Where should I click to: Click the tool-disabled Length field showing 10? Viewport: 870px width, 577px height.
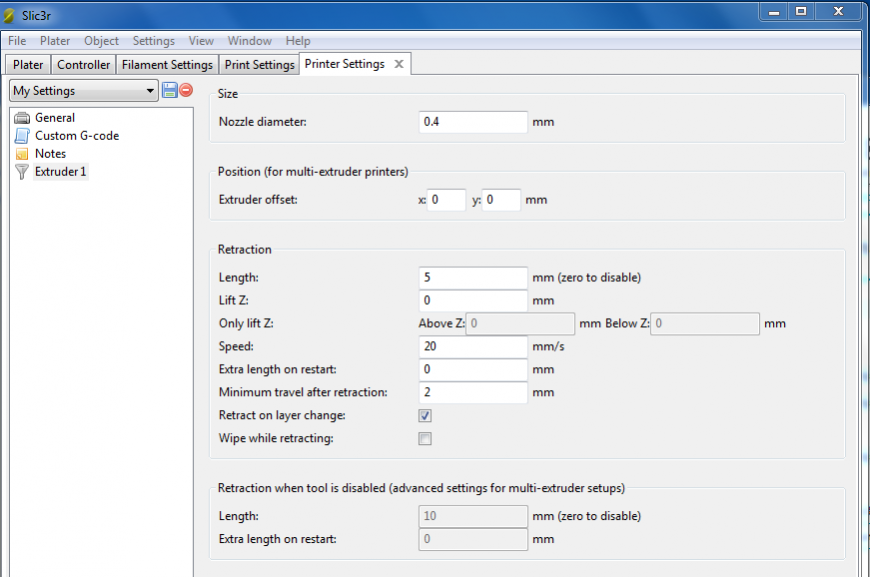pos(473,516)
